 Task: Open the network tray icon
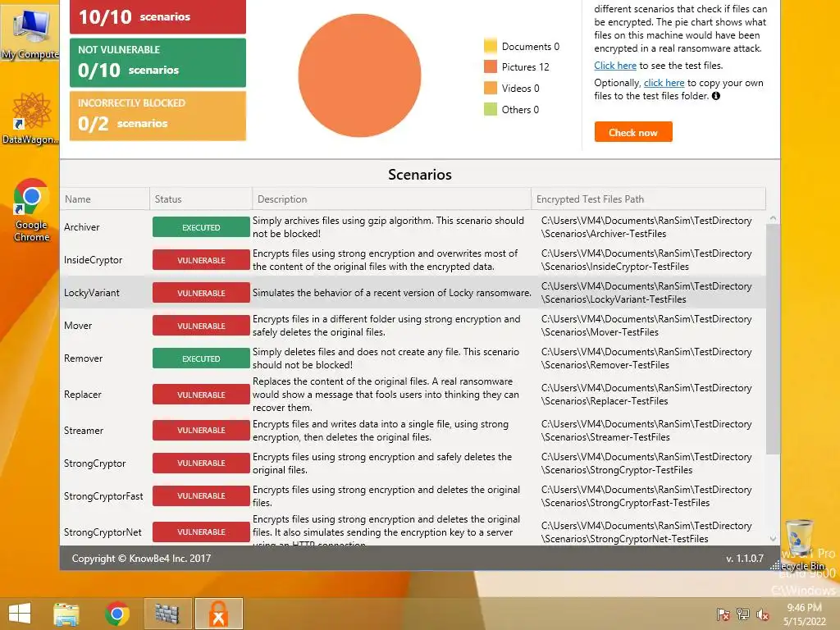click(743, 614)
